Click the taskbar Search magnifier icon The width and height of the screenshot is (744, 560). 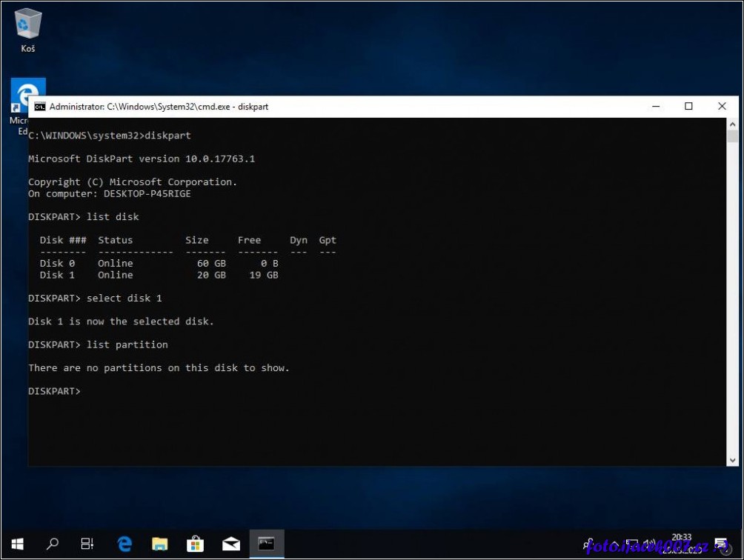tap(53, 544)
